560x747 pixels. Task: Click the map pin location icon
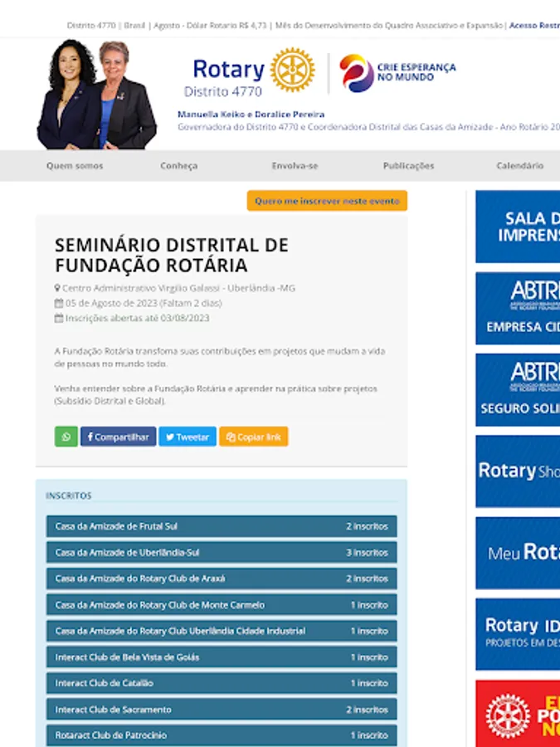57,288
